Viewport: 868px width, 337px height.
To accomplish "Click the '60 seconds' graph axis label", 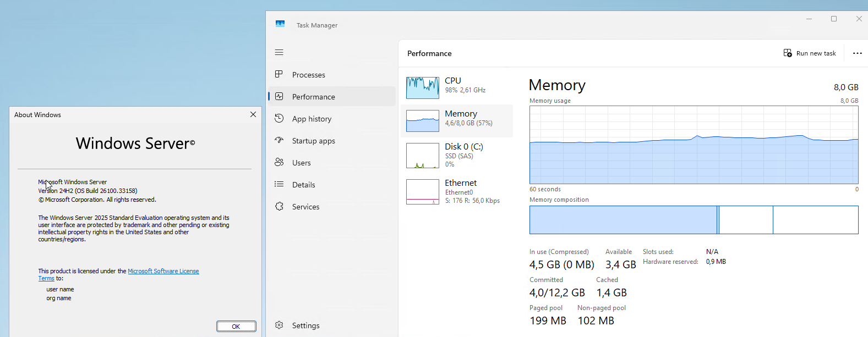I will pyautogui.click(x=545, y=189).
